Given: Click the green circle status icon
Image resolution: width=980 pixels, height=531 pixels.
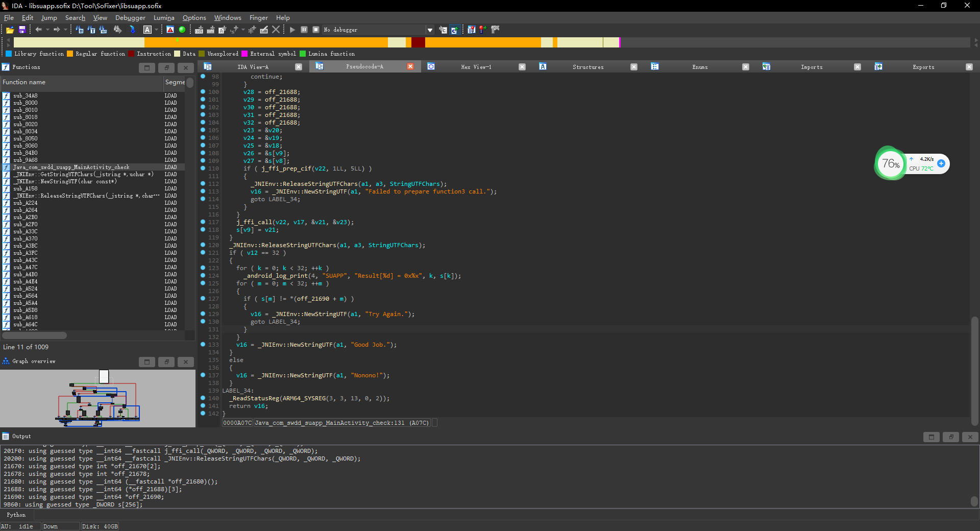Looking at the screenshot, I should click(182, 30).
